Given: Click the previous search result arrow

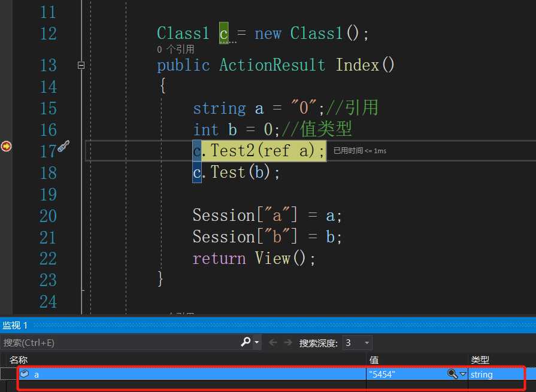Looking at the screenshot, I should (x=272, y=342).
